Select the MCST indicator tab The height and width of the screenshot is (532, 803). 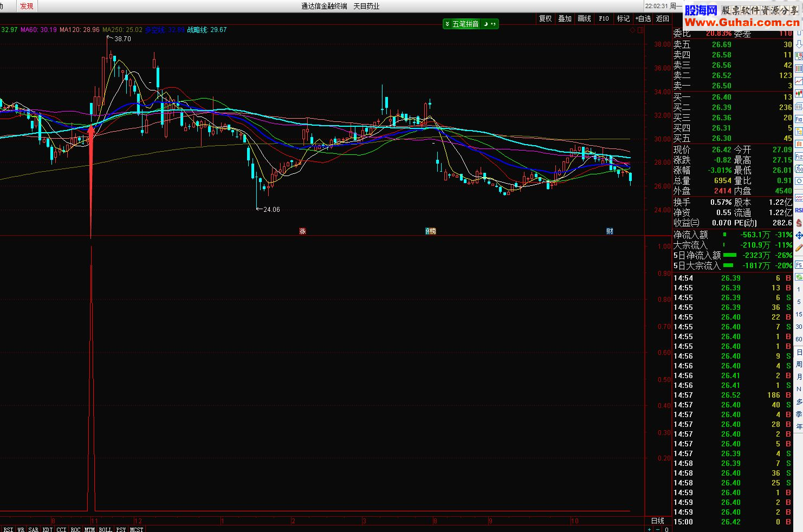pos(137,529)
